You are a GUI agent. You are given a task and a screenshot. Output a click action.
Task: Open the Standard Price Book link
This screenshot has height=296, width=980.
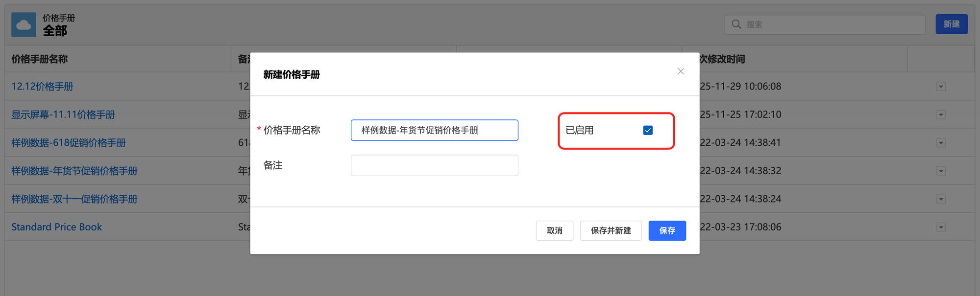pyautogui.click(x=56, y=227)
